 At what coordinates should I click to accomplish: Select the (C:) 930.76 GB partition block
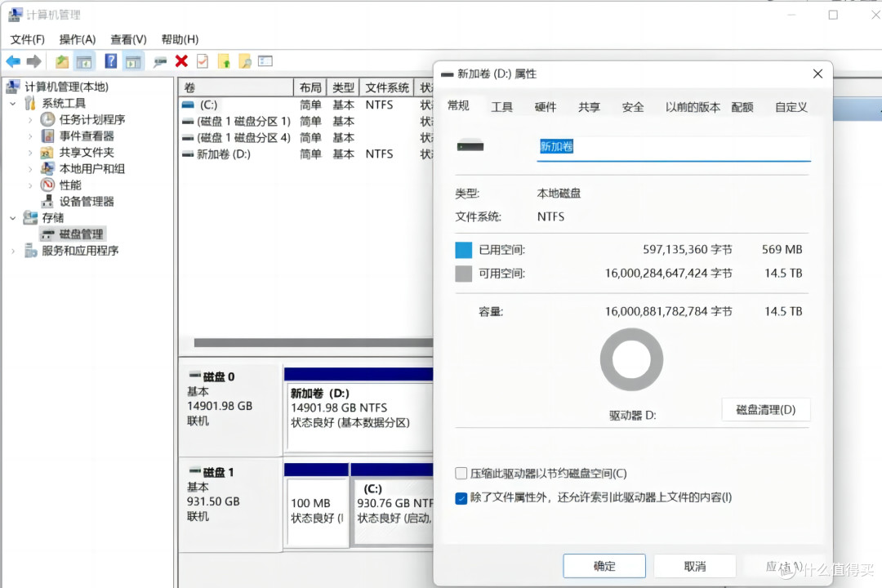coord(393,511)
